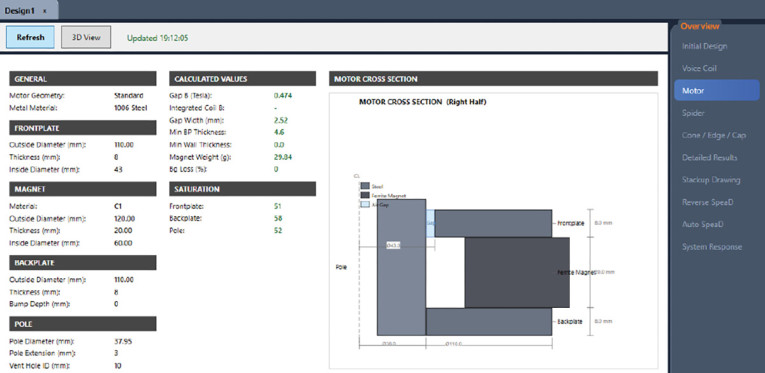The height and width of the screenshot is (373, 765).
Task: Open the 3D View
Action: (x=86, y=37)
